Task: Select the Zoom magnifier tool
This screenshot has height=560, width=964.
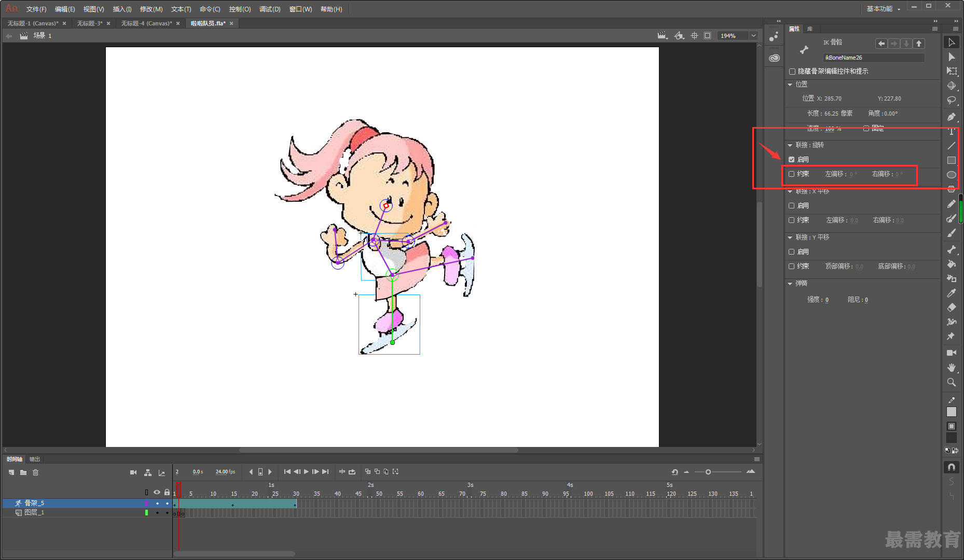Action: [951, 382]
